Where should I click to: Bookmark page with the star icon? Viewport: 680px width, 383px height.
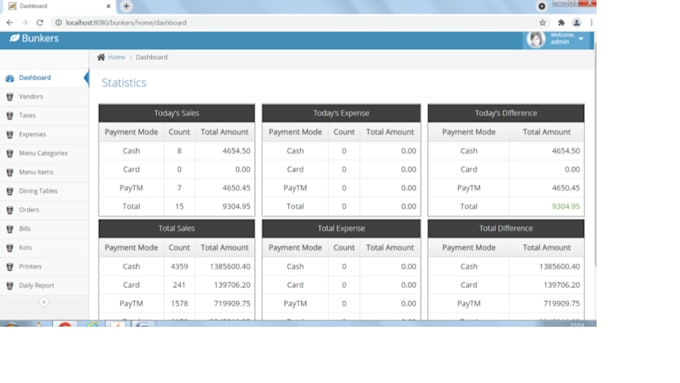coord(543,23)
